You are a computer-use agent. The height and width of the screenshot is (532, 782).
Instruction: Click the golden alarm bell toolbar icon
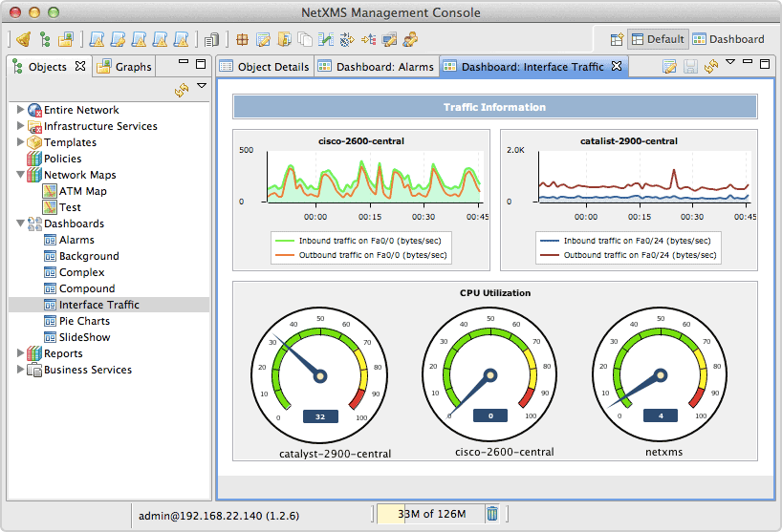coord(24,39)
